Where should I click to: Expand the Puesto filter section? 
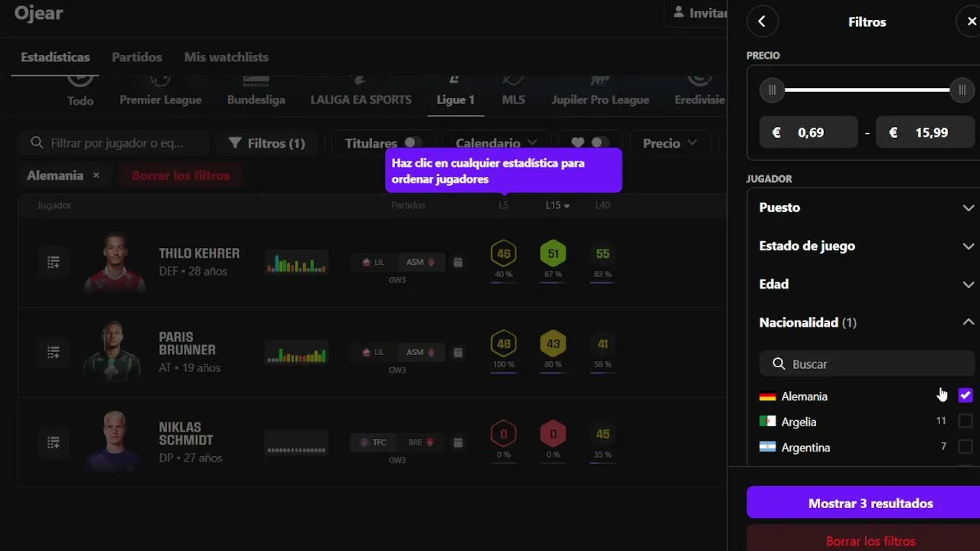click(867, 207)
